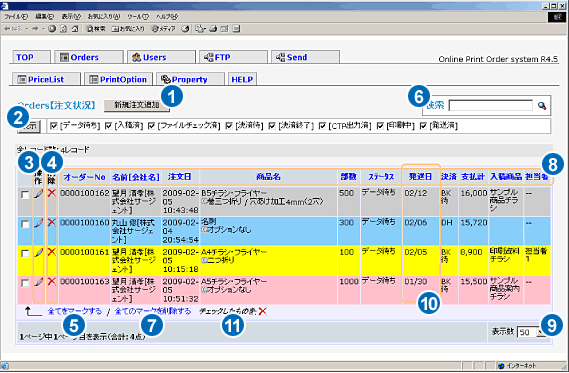569x373 pixels.
Task: Sort by the 部数 column header
Action: pos(348,177)
